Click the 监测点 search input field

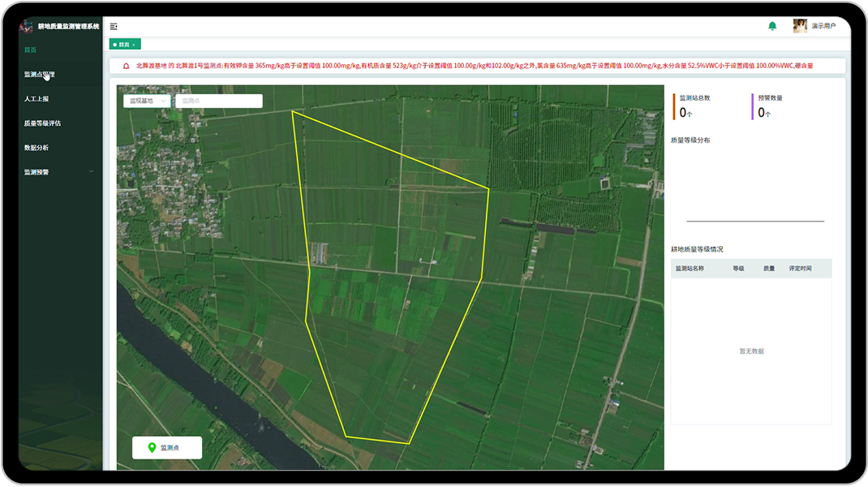pos(218,101)
